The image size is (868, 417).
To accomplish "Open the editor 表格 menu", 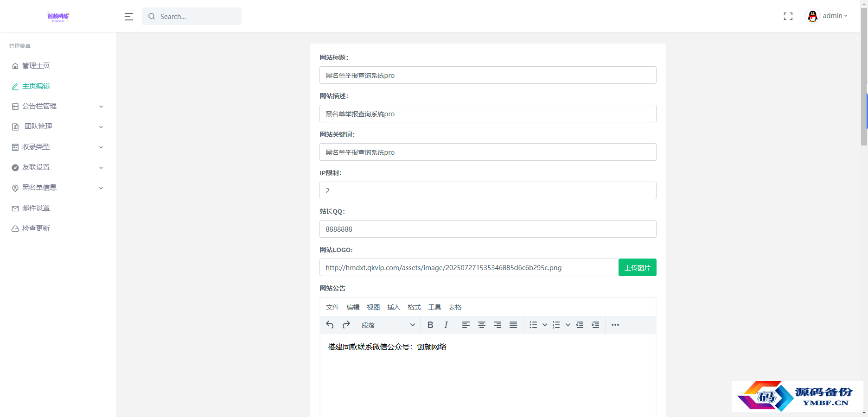I will pyautogui.click(x=455, y=307).
